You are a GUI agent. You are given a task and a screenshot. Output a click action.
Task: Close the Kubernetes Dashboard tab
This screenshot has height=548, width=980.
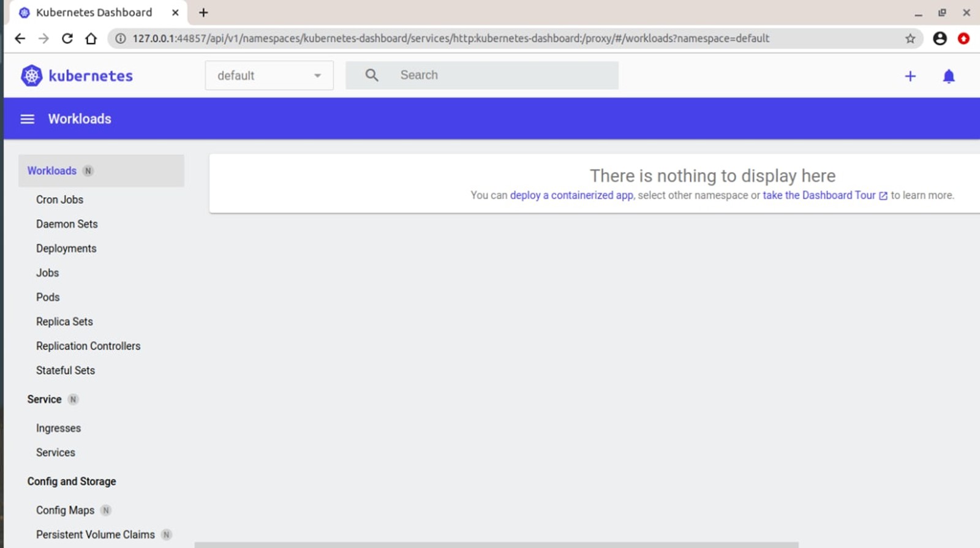pyautogui.click(x=175, y=12)
